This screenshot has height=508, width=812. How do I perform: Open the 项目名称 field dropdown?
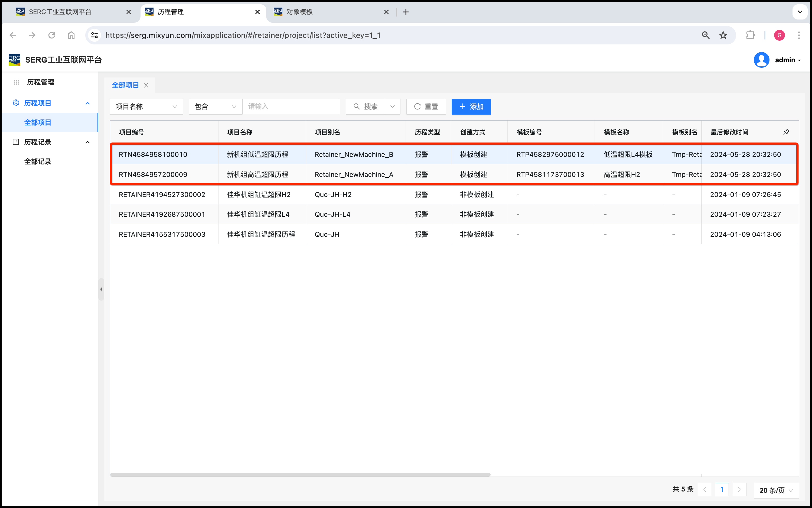(146, 107)
